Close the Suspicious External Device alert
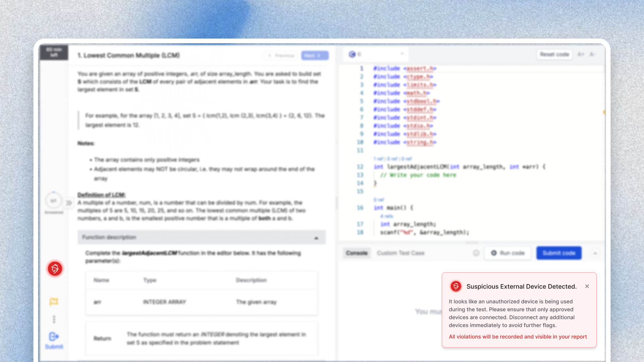Viewport: 644px width, 362px height. pos(587,286)
